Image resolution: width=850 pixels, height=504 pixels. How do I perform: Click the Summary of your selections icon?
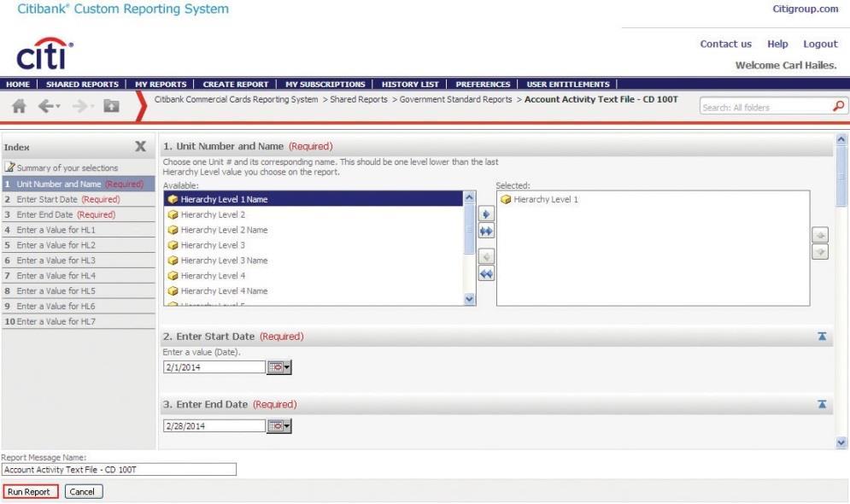9,167
